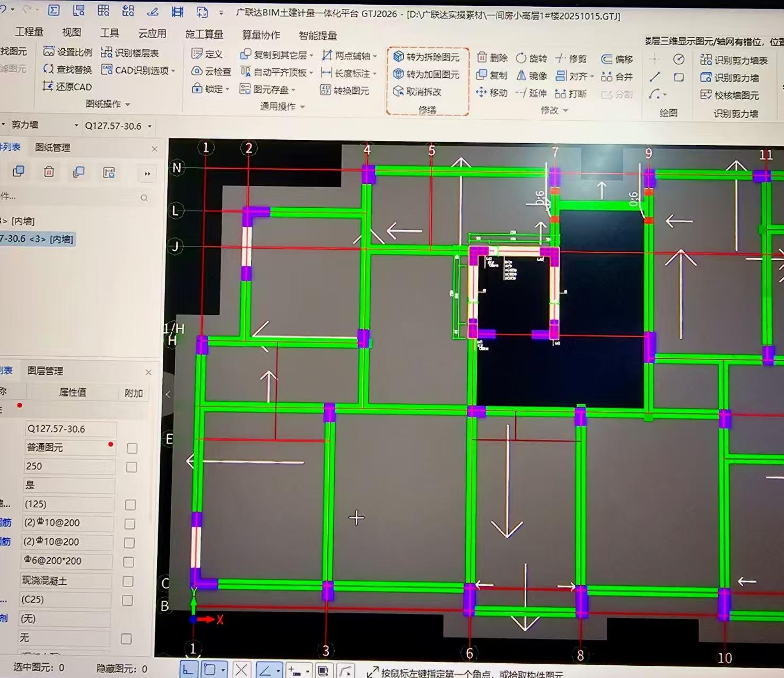Select the 打断 (break) tool

571,94
